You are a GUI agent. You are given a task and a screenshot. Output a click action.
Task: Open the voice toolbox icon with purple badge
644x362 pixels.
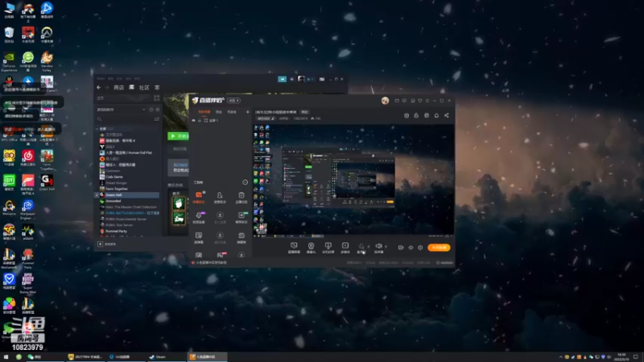click(x=199, y=217)
